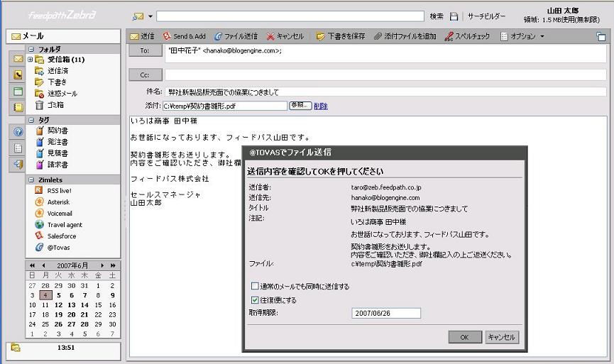
Task: Cancel the message via キャンセル toolbar button
Action: [x=285, y=36]
